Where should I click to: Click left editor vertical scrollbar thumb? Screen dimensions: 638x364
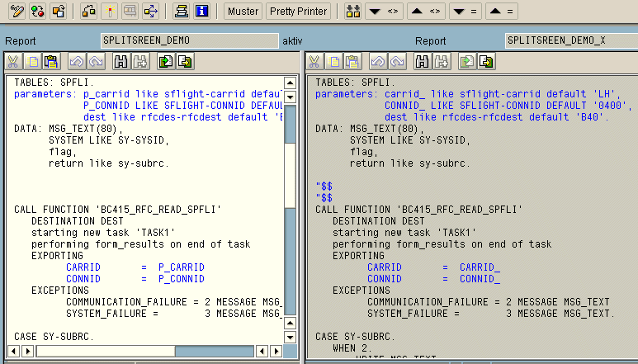tap(290, 136)
